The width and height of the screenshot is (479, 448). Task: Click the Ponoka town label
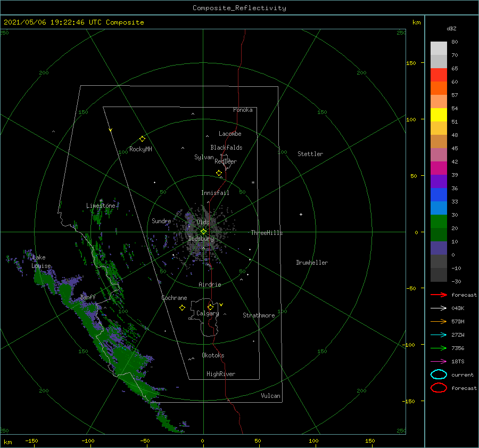click(243, 110)
